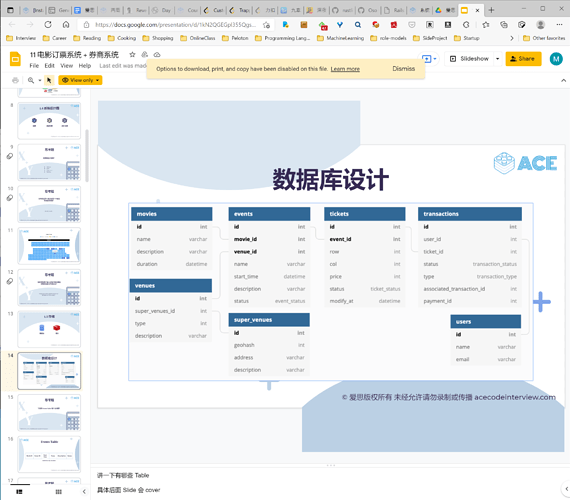Select the cursor pointer tool

tap(49, 80)
